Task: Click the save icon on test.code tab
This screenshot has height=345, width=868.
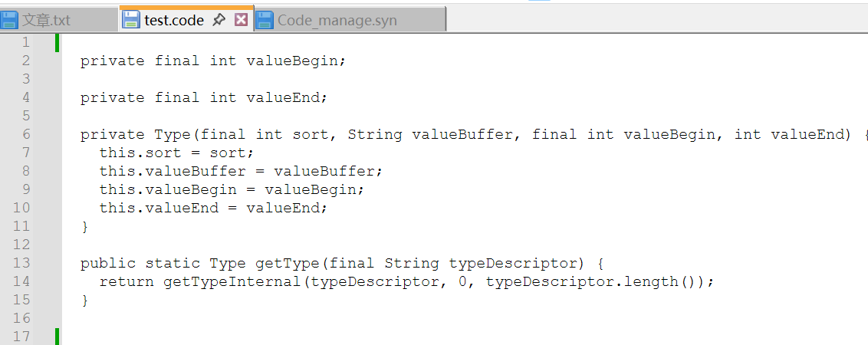Action: [x=131, y=20]
